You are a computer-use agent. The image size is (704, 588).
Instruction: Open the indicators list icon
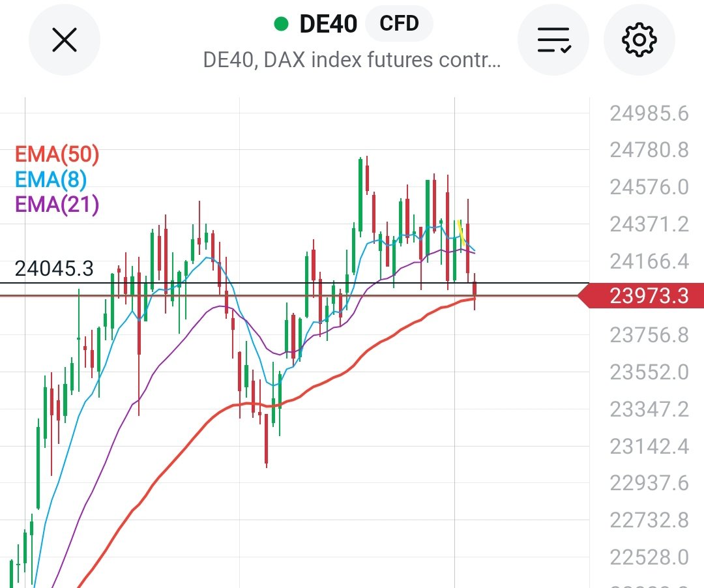coord(553,40)
